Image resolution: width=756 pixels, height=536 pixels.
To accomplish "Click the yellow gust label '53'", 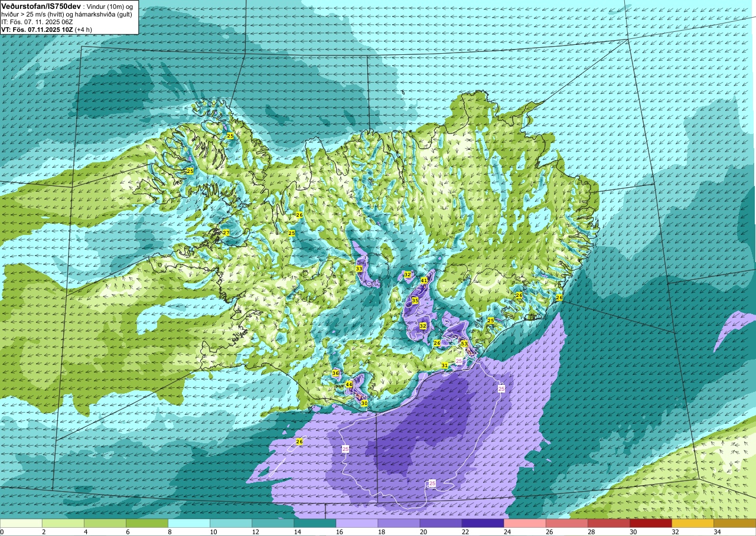I will 464,344.
